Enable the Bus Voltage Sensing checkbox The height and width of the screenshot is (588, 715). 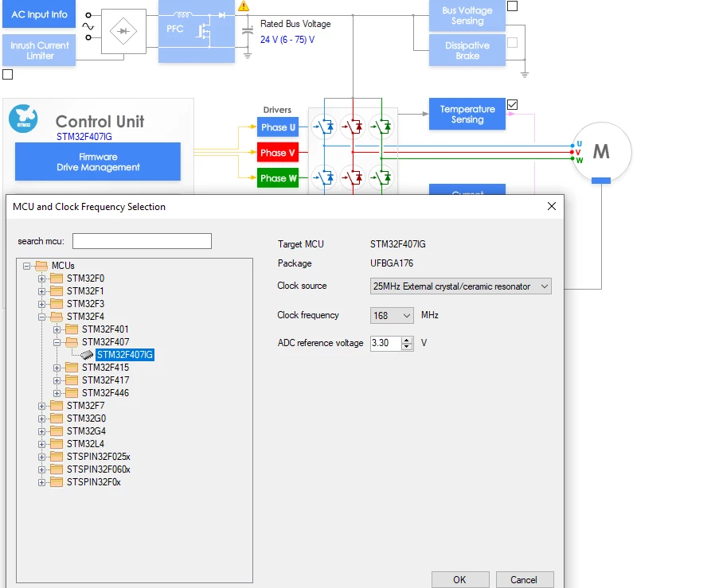point(513,6)
